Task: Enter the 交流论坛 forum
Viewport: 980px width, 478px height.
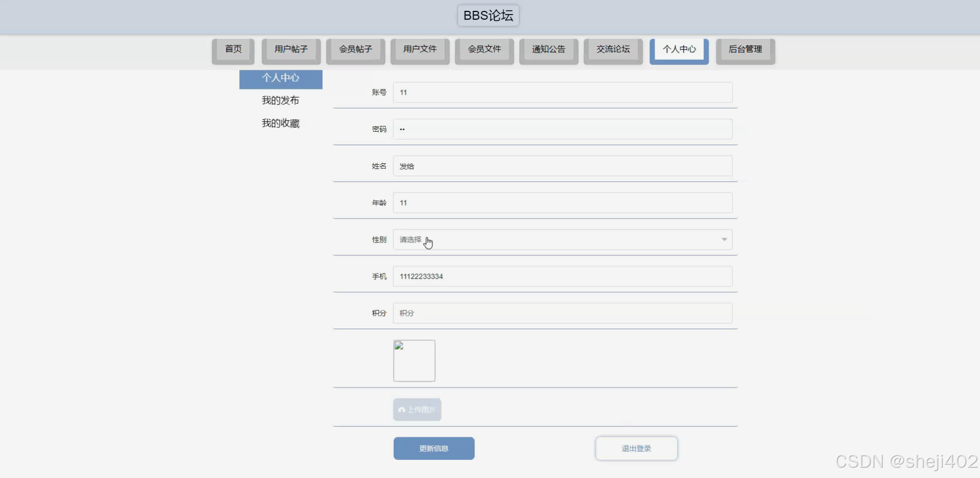Action: click(612, 50)
